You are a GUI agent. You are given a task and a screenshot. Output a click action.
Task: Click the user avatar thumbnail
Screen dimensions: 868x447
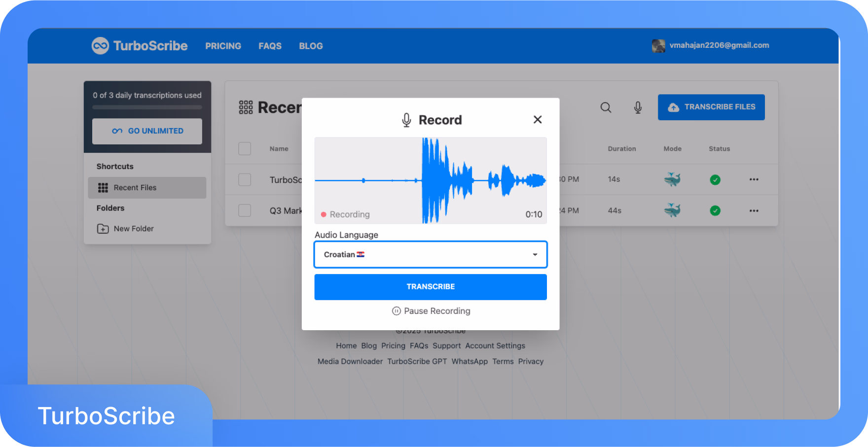(x=658, y=46)
